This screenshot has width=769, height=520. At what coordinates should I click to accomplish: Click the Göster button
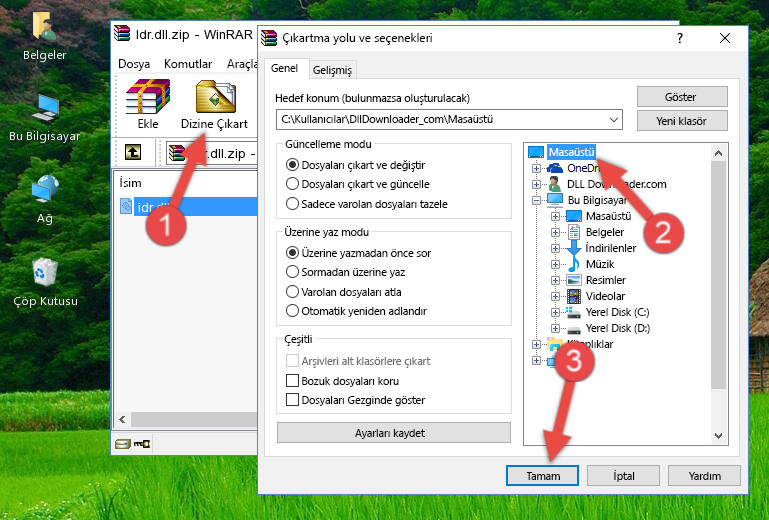tap(682, 97)
